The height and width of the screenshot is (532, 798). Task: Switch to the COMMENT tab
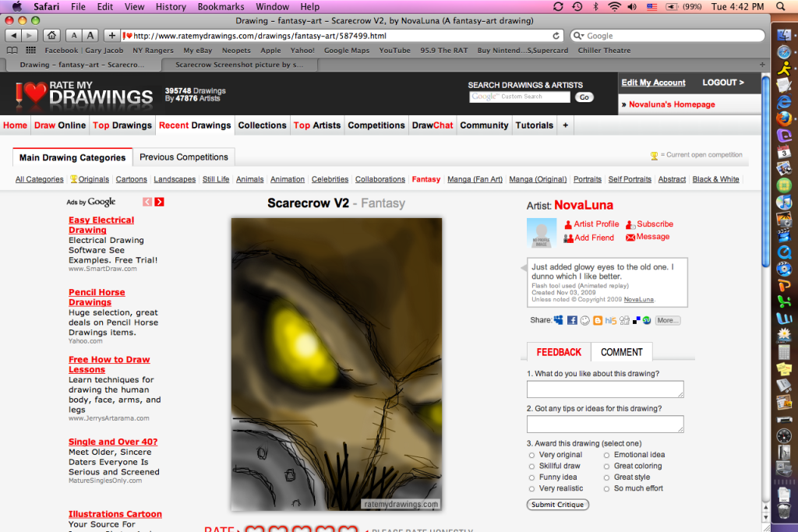(621, 352)
